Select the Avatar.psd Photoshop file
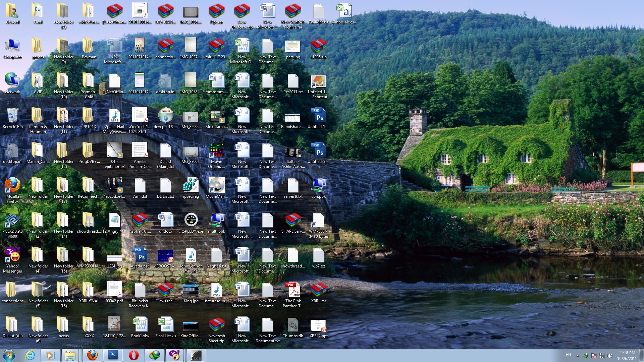 140,258
